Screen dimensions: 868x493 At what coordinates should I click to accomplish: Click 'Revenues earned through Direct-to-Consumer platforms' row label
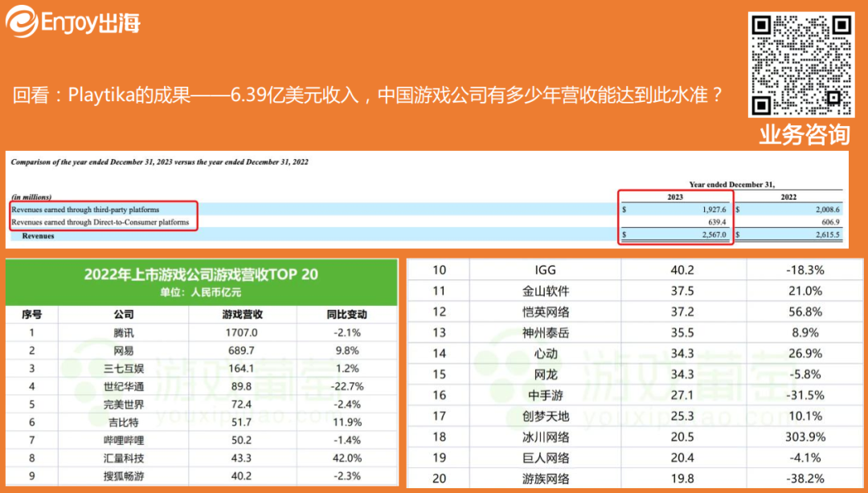tap(100, 222)
